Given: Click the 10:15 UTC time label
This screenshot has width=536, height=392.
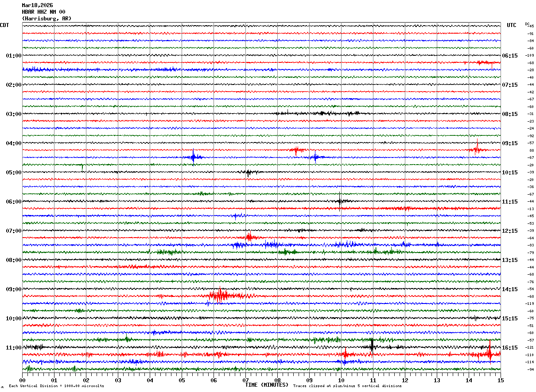Looking at the screenshot, I should pyautogui.click(x=510, y=173).
